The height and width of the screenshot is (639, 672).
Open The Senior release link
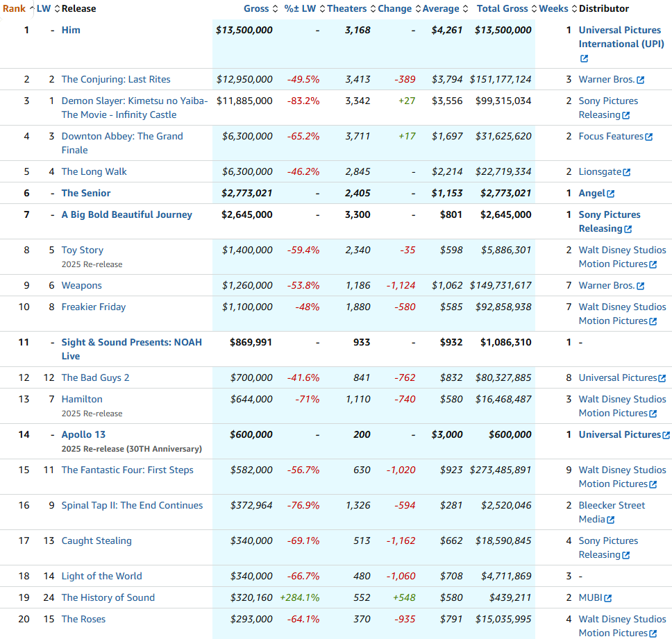(x=85, y=193)
